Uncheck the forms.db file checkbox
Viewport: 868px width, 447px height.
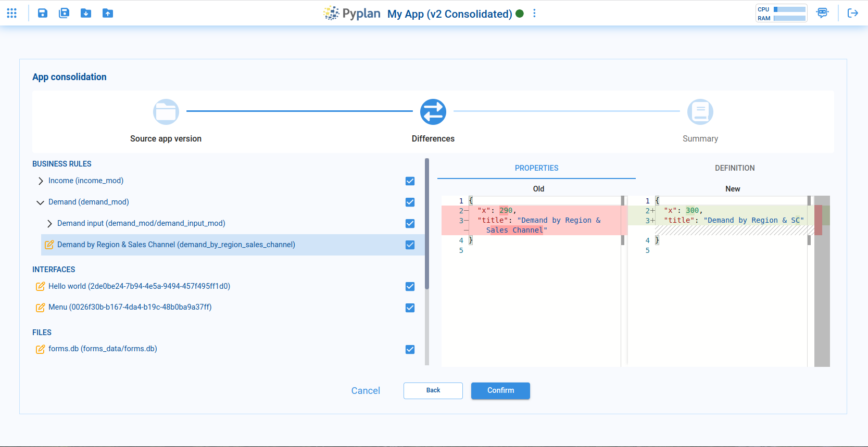(410, 350)
